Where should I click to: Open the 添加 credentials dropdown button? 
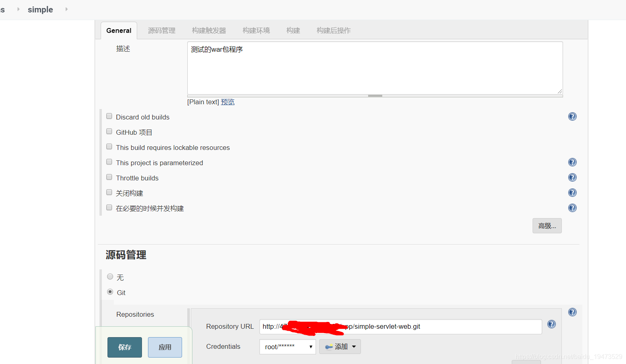point(340,347)
